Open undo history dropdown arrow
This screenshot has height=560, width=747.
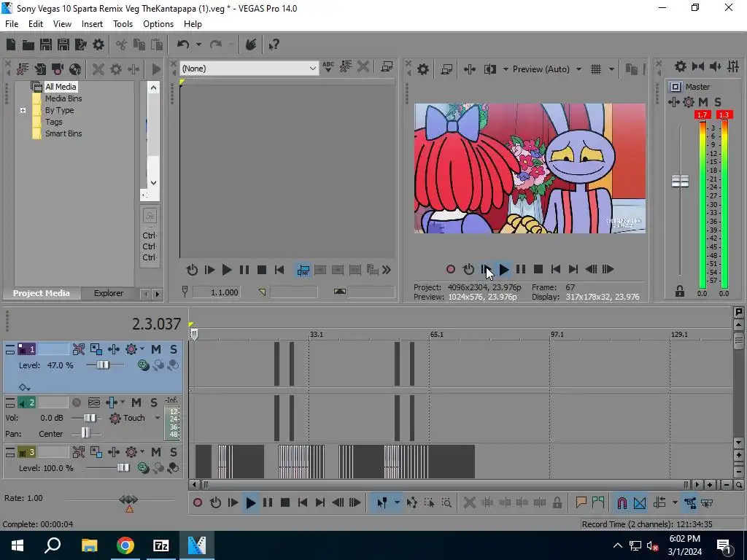click(x=198, y=44)
